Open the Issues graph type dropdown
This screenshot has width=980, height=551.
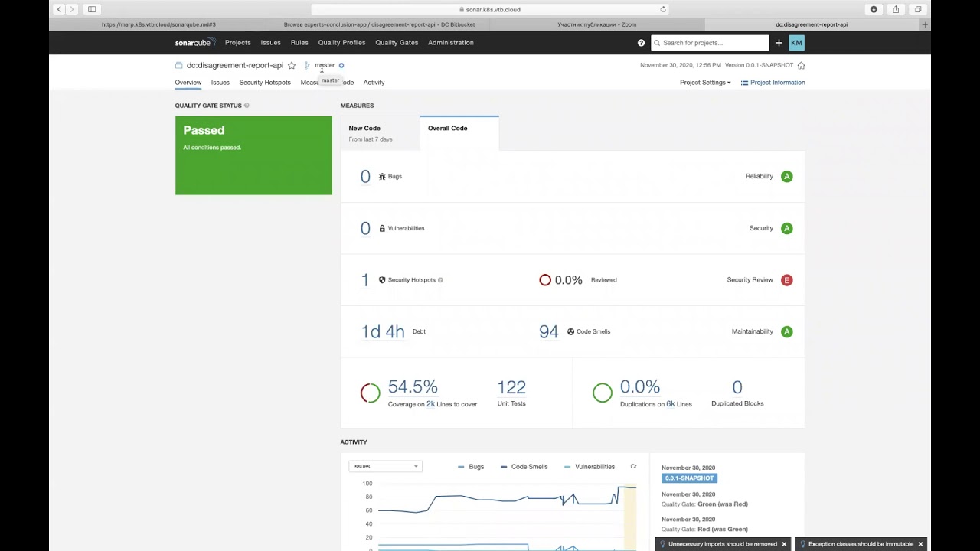(x=385, y=466)
